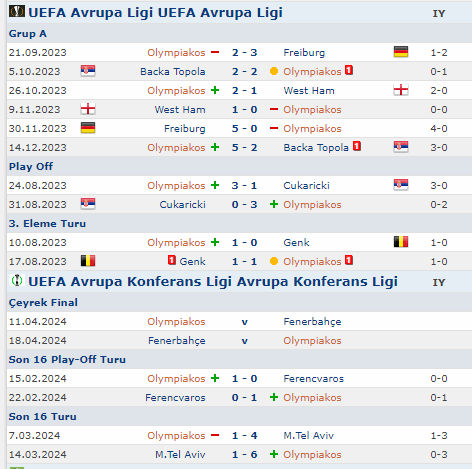This screenshot has width=472, height=469.
Task: Open the UEFA Avrupa Ligi competition header link
Action: [x=155, y=12]
